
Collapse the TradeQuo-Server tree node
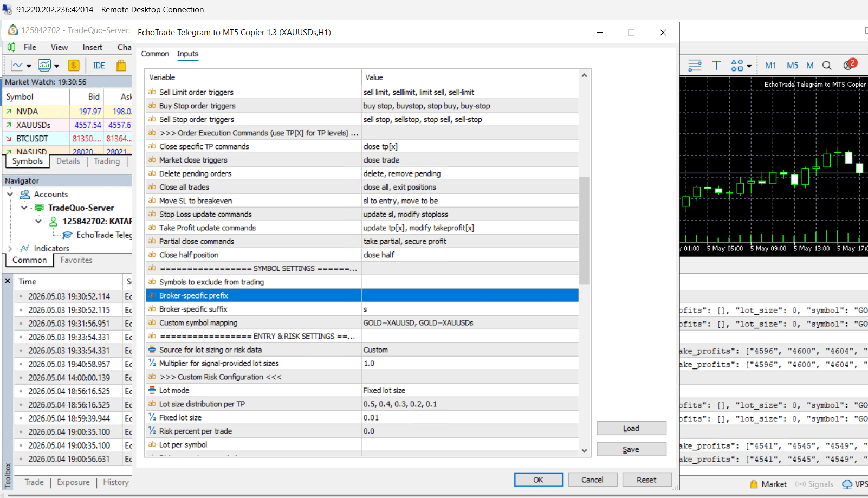24,208
